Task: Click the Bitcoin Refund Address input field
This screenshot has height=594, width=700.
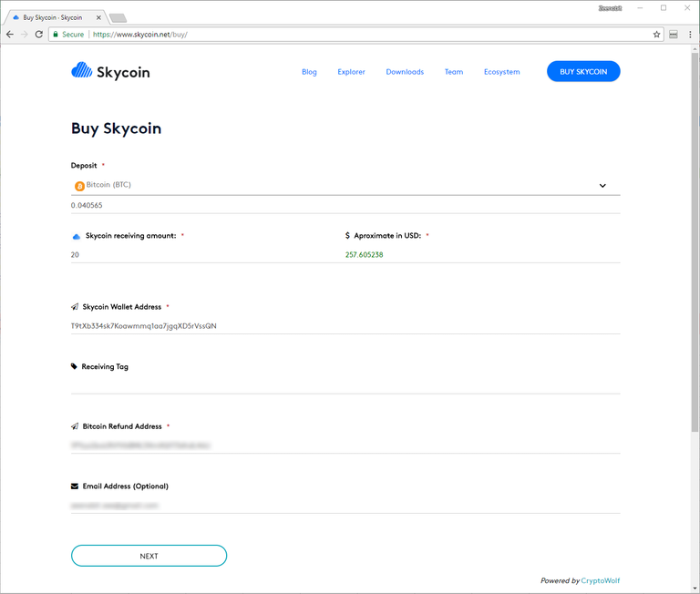Action: tap(345, 445)
